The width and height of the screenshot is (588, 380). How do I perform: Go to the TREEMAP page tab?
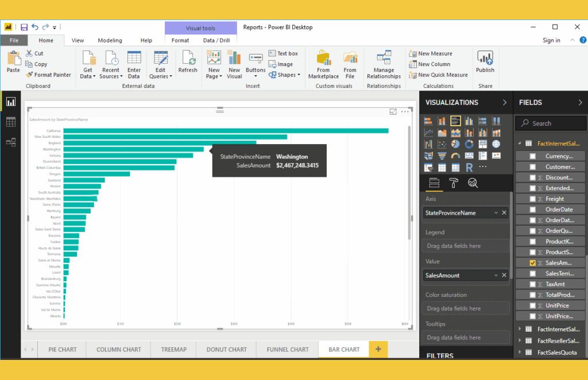coord(173,349)
